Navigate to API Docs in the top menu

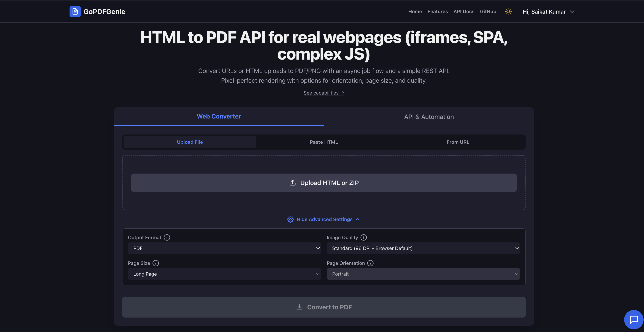pos(464,11)
